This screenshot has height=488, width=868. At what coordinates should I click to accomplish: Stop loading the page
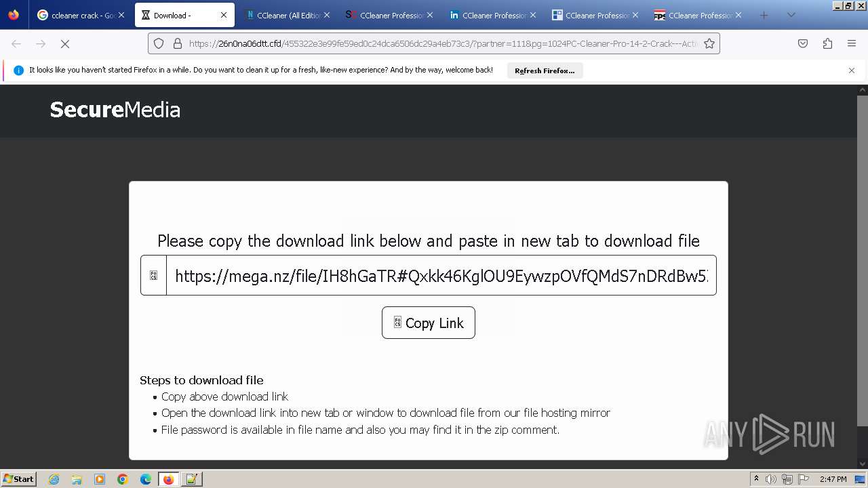coord(65,43)
